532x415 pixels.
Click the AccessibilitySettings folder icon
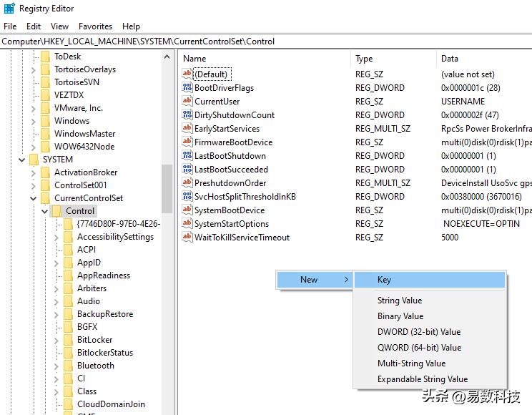(69, 237)
